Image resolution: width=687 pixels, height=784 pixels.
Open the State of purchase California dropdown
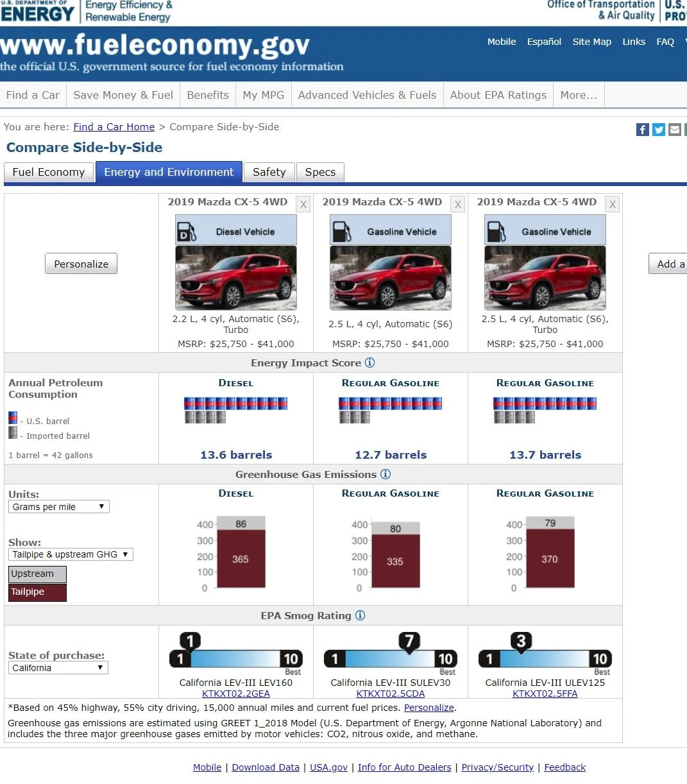58,668
